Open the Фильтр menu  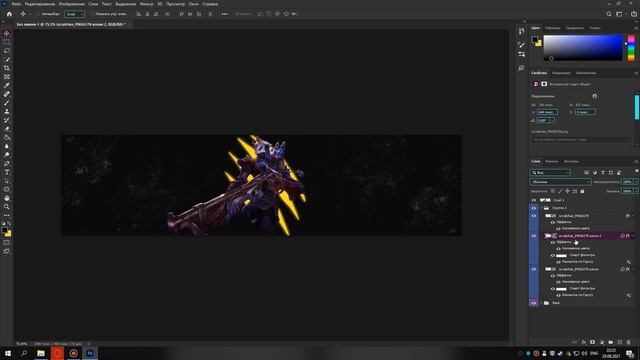(146, 4)
